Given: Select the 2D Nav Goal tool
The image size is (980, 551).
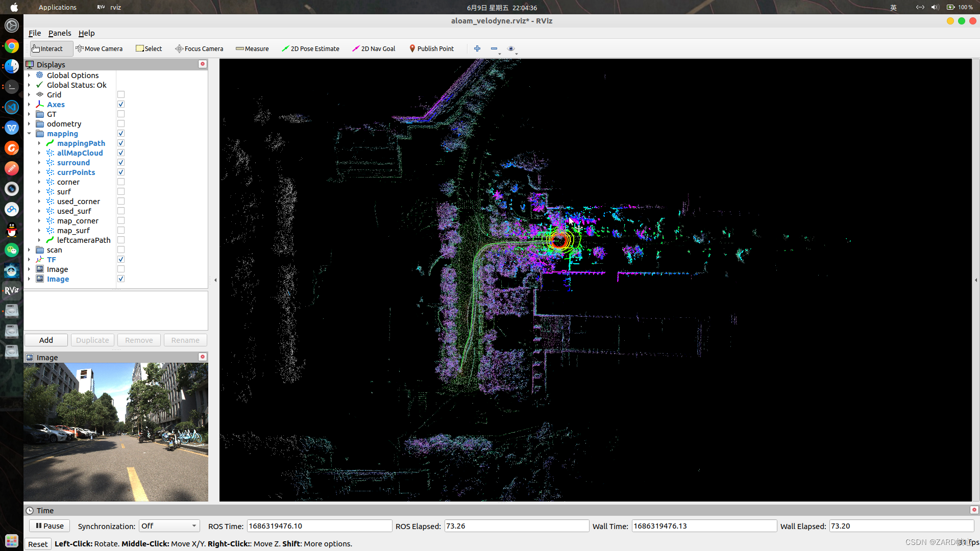Looking at the screenshot, I should [374, 48].
